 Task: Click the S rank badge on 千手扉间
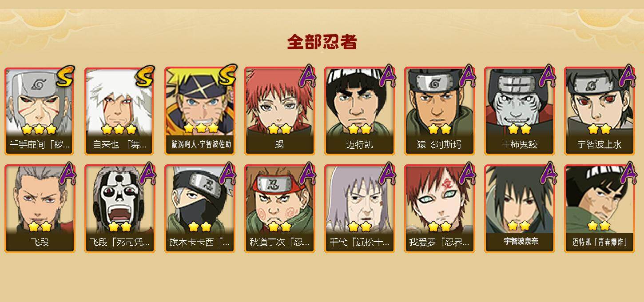click(x=65, y=76)
